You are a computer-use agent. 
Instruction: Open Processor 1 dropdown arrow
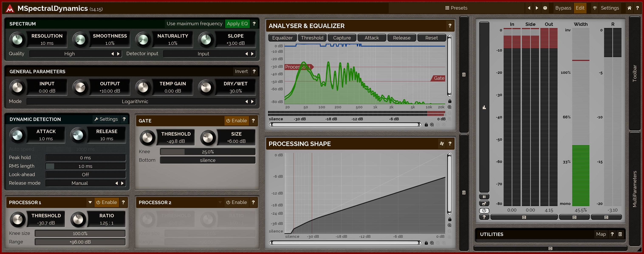90,202
